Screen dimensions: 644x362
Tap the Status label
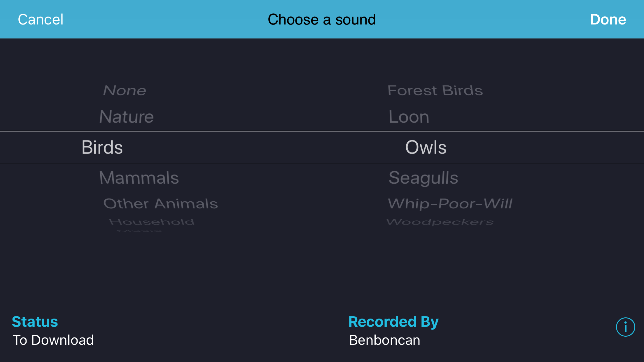(35, 322)
